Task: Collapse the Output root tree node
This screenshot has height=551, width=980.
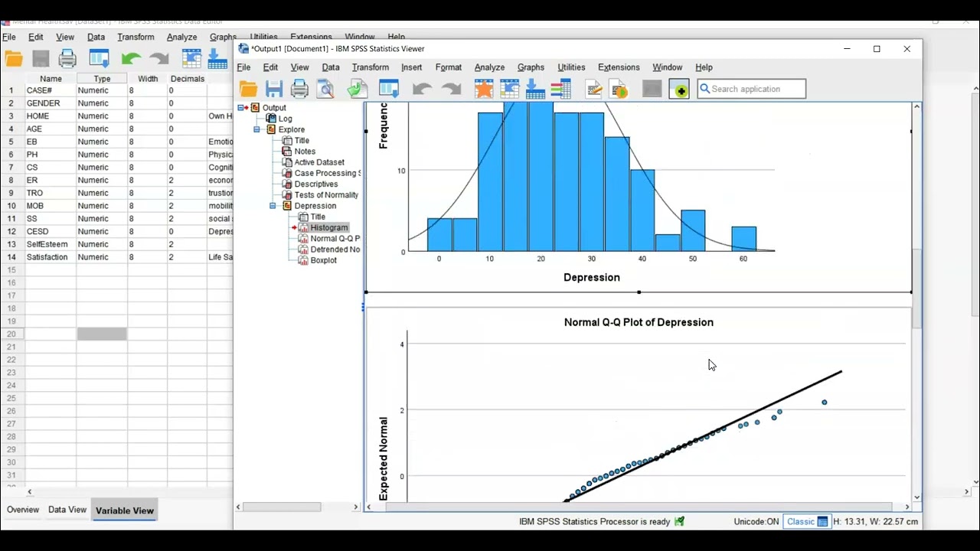Action: tap(240, 108)
